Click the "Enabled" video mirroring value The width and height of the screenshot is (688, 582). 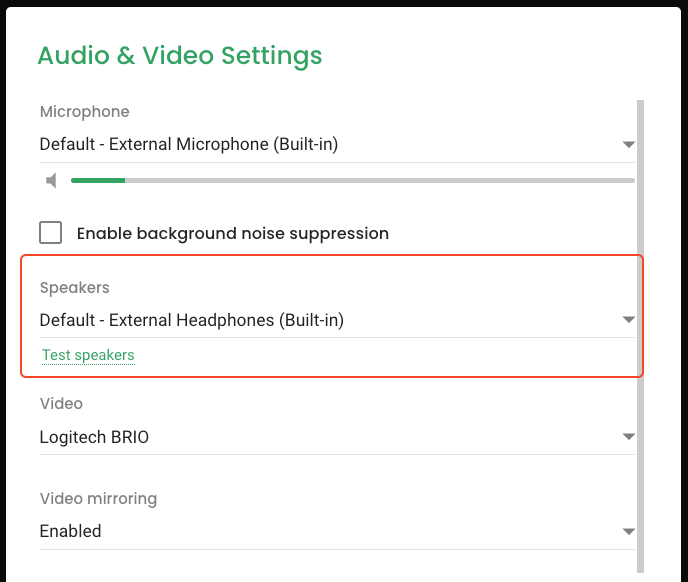70,531
